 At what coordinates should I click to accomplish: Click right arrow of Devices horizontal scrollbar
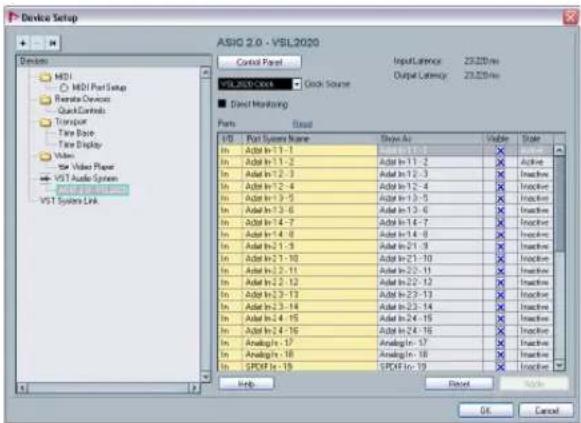pyautogui.click(x=194, y=388)
